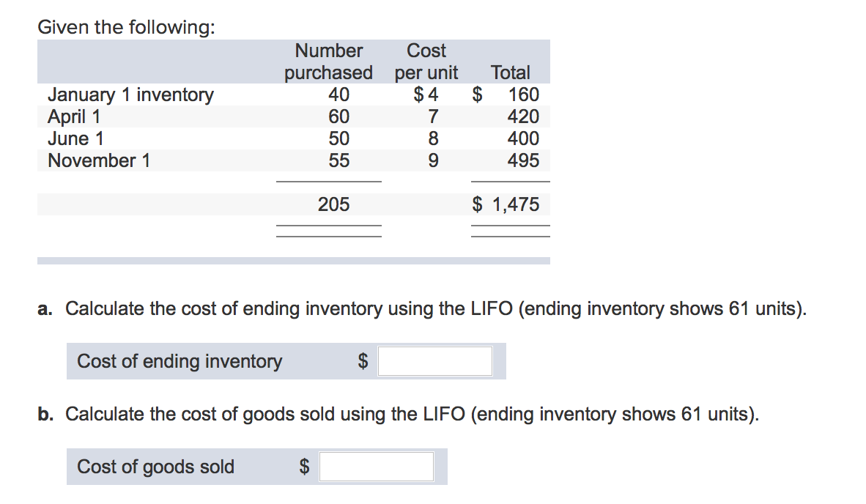Click the Cost of goods sold input field
This screenshot has width=866, height=504.
coord(375,466)
